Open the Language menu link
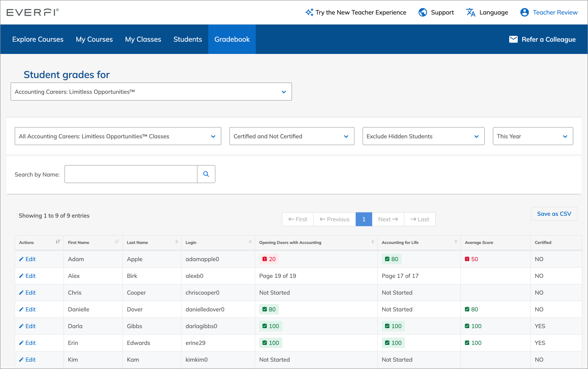The height and width of the screenshot is (369, 588). coord(487,12)
